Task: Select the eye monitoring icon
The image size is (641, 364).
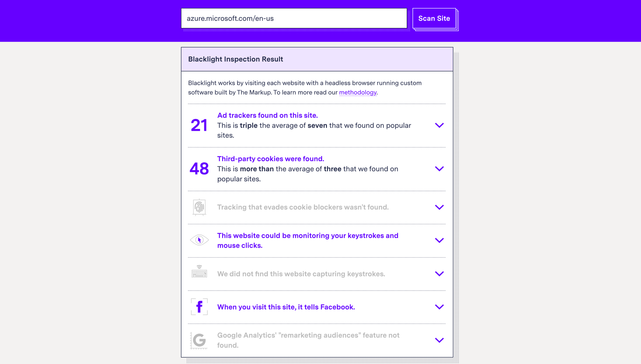Action: pyautogui.click(x=199, y=240)
